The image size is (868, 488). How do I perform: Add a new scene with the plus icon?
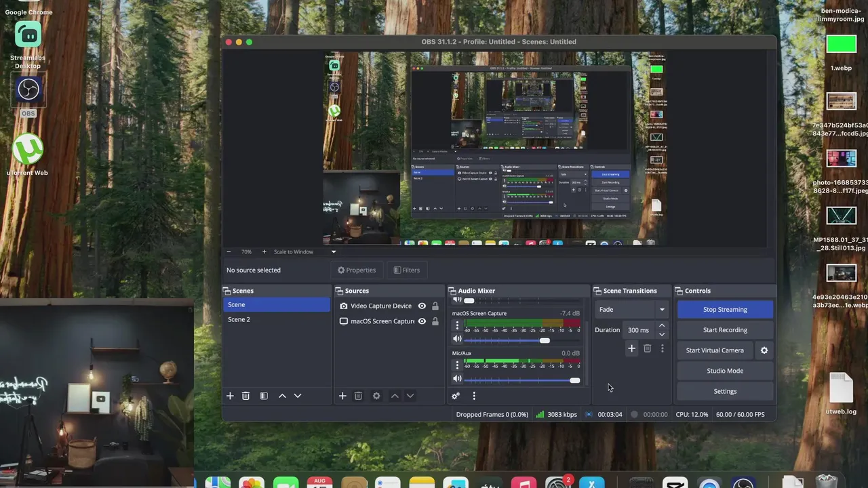(x=230, y=396)
